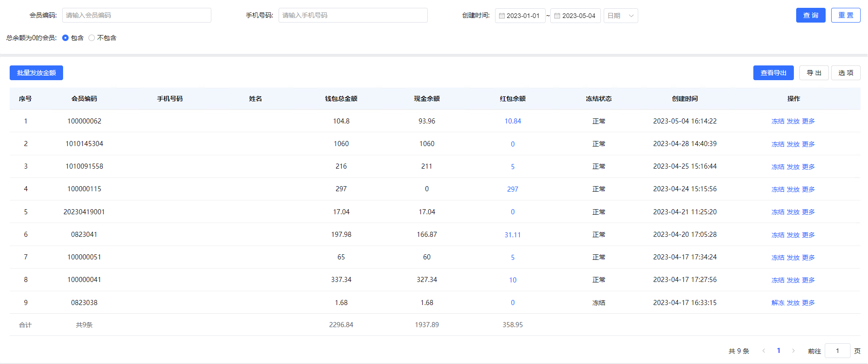This screenshot has height=364, width=868.
Task: Open the 日期 dropdown
Action: 621,16
